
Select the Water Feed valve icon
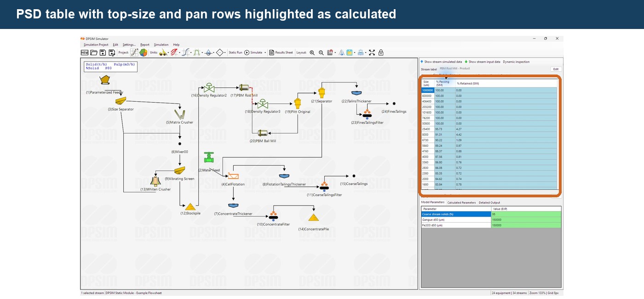coord(209,158)
